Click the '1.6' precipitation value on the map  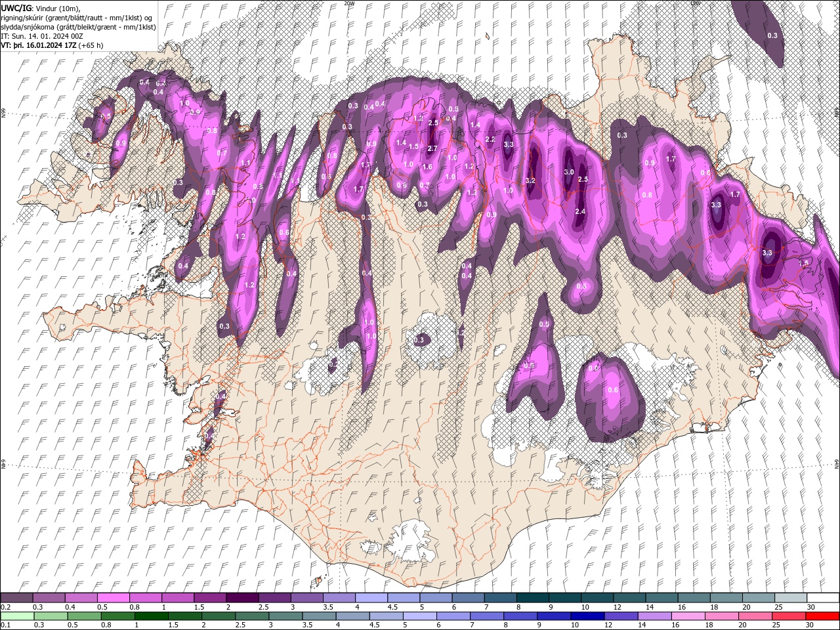click(x=427, y=167)
